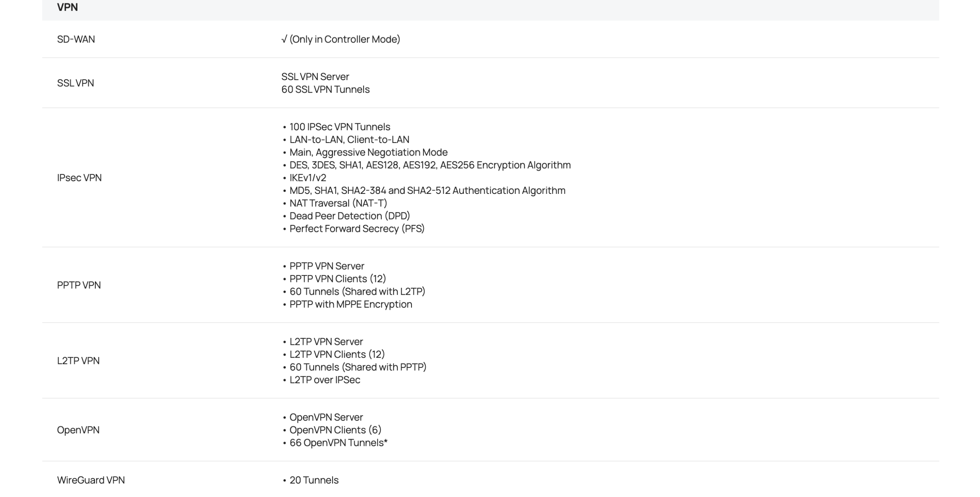Viewport: 980px width, 497px height.
Task: Click the VPN section header
Action: [67, 7]
